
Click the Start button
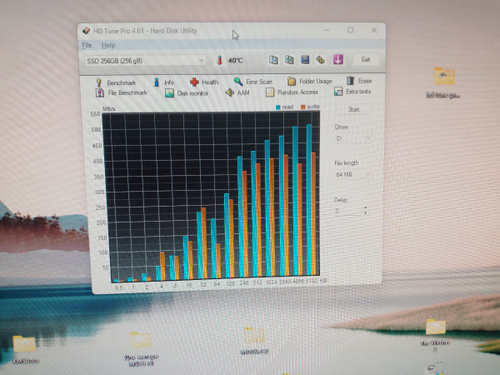click(x=354, y=109)
